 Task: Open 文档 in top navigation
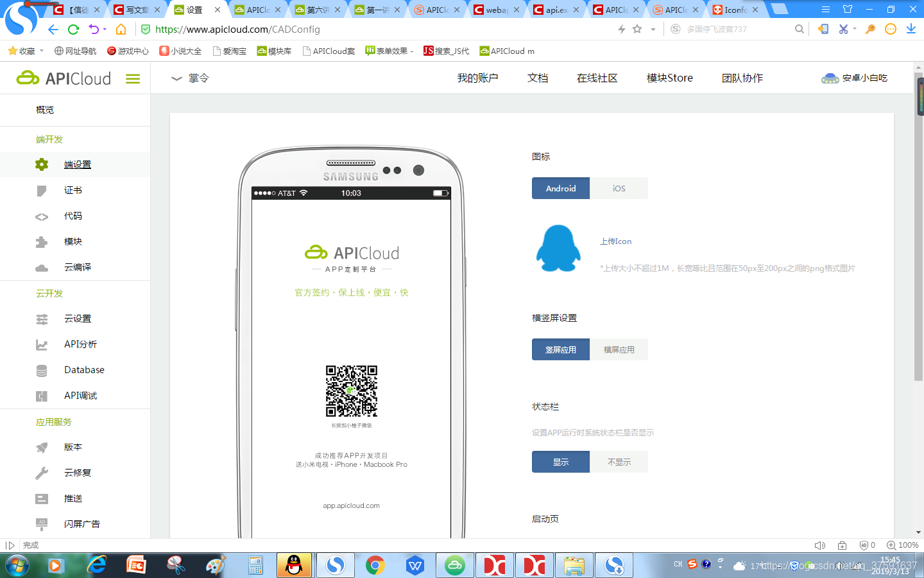538,78
